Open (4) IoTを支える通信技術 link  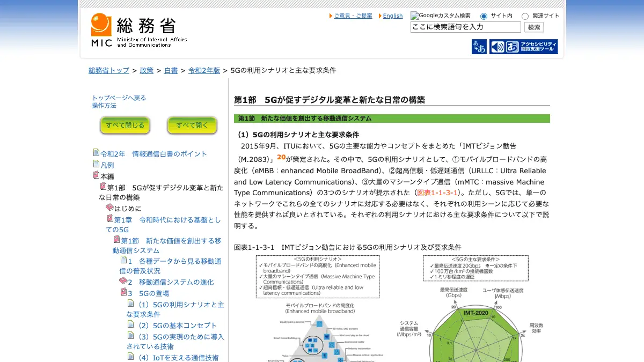coord(177,358)
